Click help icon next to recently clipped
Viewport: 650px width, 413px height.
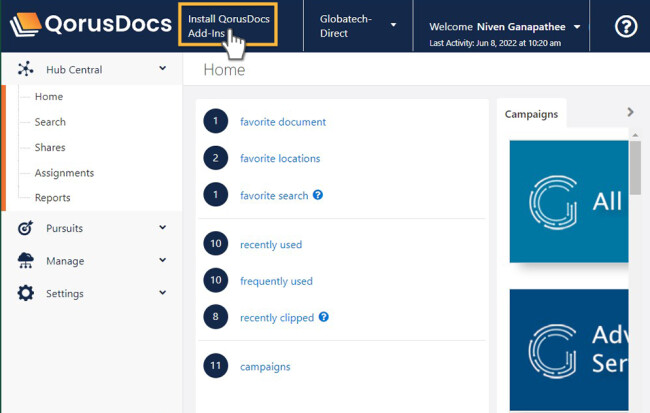click(x=324, y=317)
